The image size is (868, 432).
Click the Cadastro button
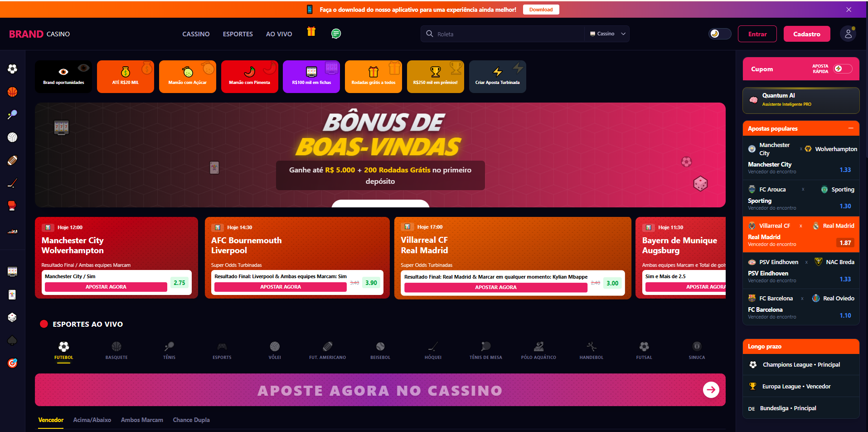[807, 34]
